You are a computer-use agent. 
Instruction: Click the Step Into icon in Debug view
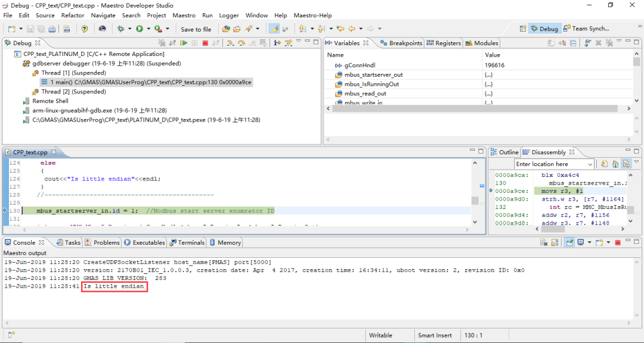(x=230, y=43)
